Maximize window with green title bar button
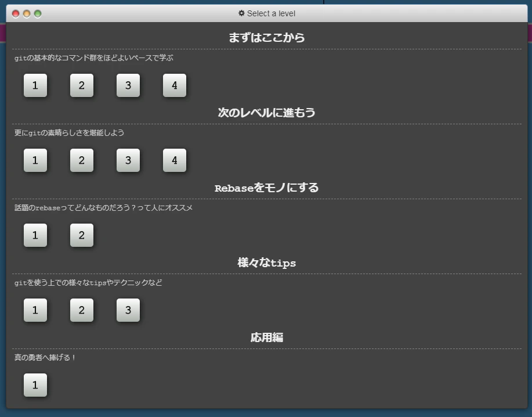The height and width of the screenshot is (417, 532). pyautogui.click(x=38, y=14)
